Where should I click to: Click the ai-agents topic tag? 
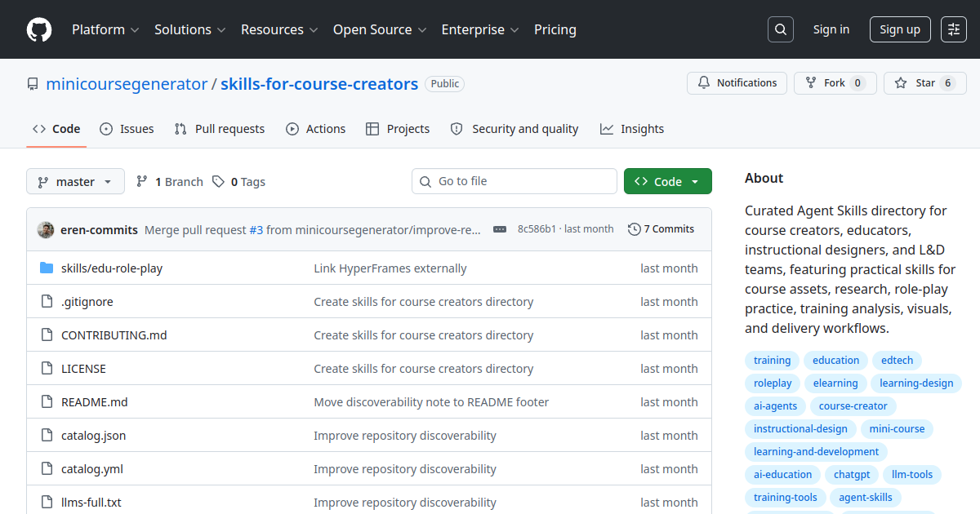point(775,406)
